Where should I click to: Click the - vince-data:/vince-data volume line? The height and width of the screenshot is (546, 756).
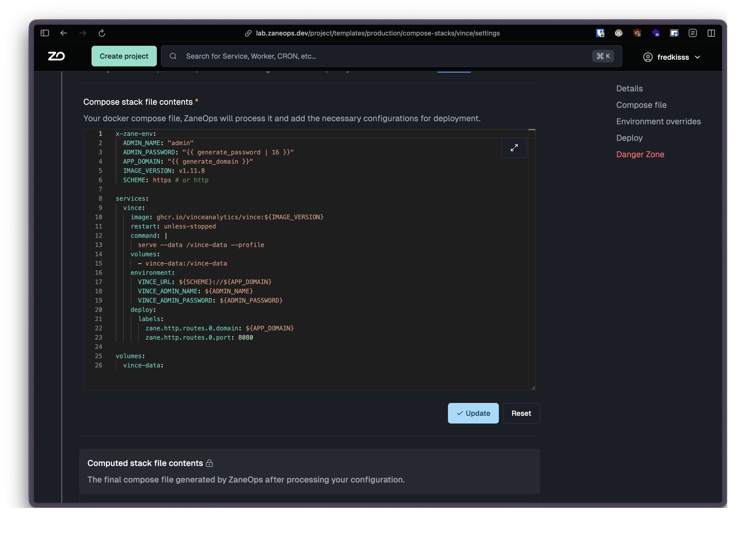182,263
